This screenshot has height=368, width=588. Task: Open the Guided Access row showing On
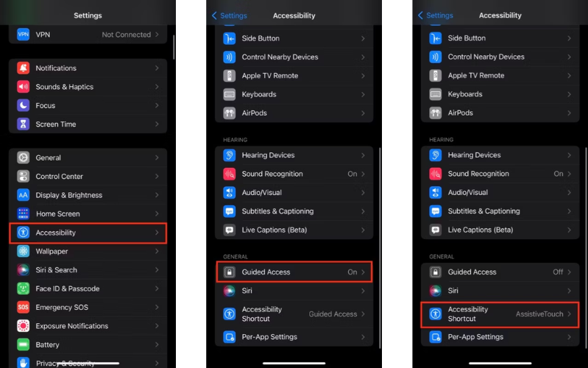coord(294,272)
